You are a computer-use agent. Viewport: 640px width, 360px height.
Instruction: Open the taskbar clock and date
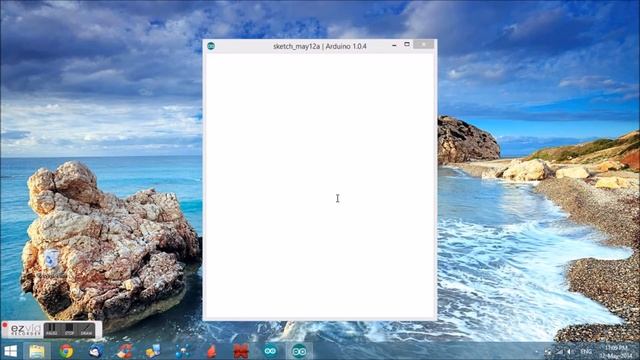pyautogui.click(x=616, y=351)
